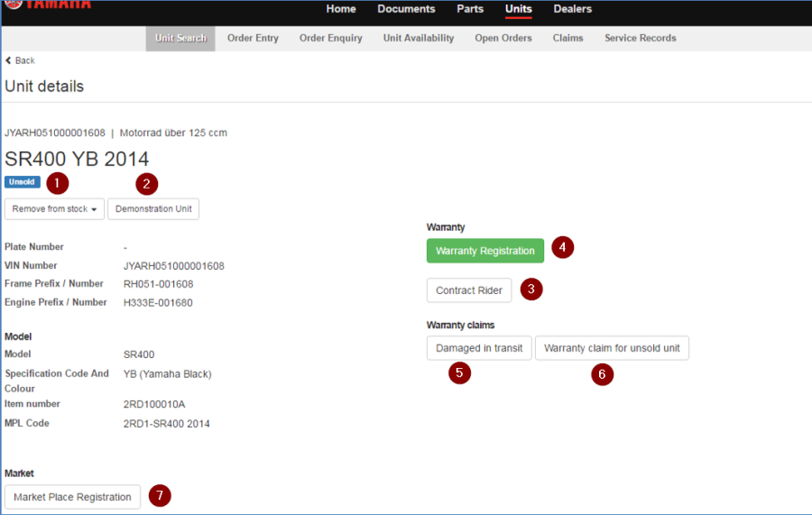Click the Warranty claims heading

pos(460,325)
